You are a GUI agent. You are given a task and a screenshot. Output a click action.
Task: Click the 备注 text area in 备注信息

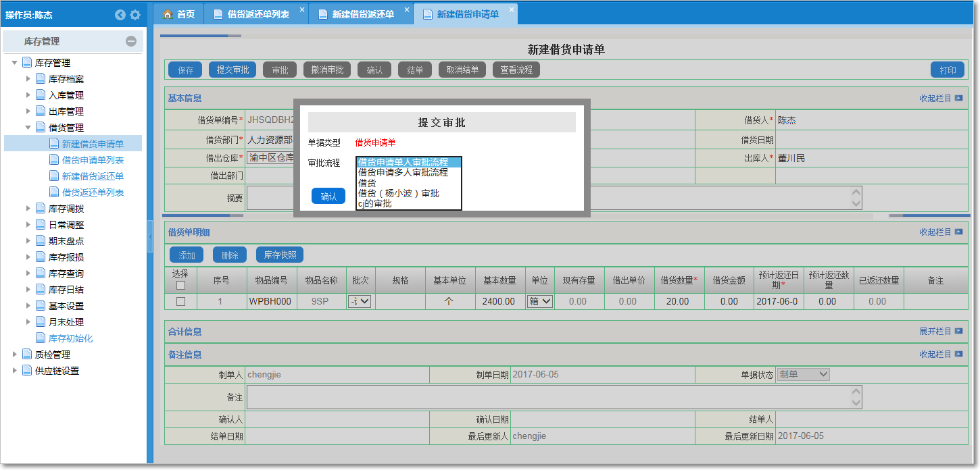click(x=554, y=397)
